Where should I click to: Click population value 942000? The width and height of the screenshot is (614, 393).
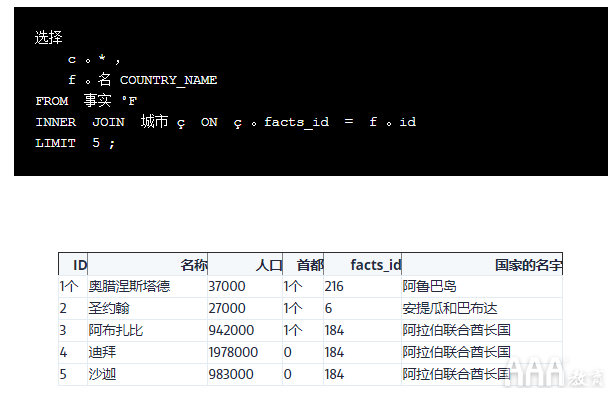231,330
